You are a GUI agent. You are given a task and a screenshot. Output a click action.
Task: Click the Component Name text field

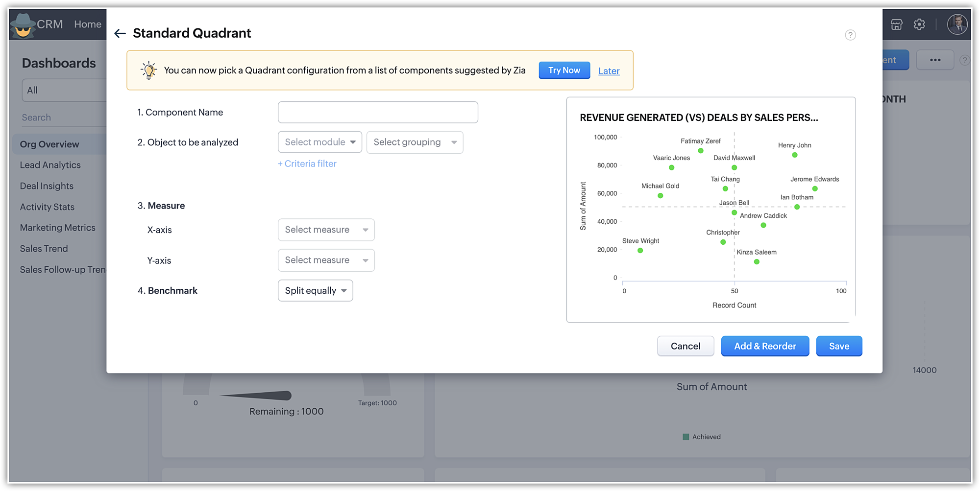(x=378, y=113)
